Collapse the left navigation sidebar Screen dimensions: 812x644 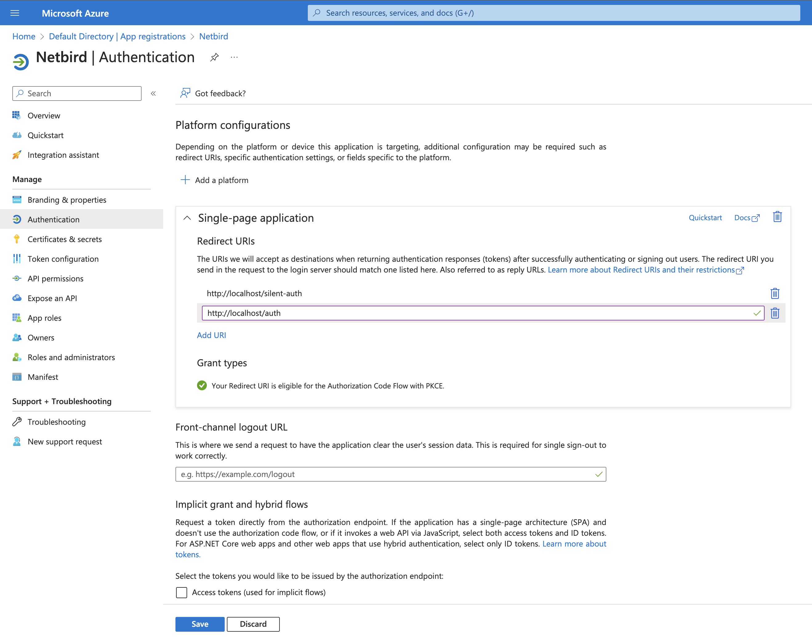coord(153,93)
